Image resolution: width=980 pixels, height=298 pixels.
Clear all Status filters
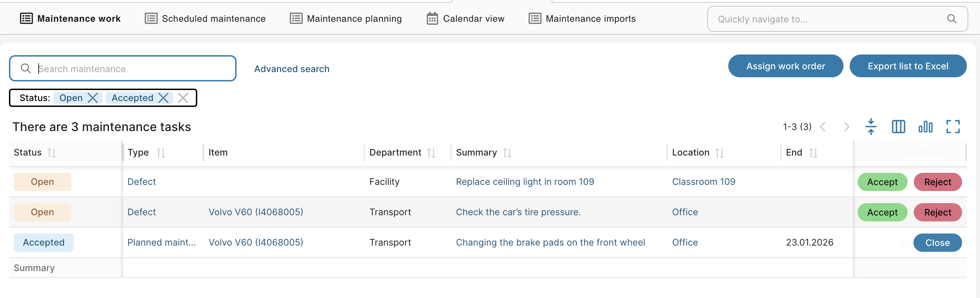point(183,98)
